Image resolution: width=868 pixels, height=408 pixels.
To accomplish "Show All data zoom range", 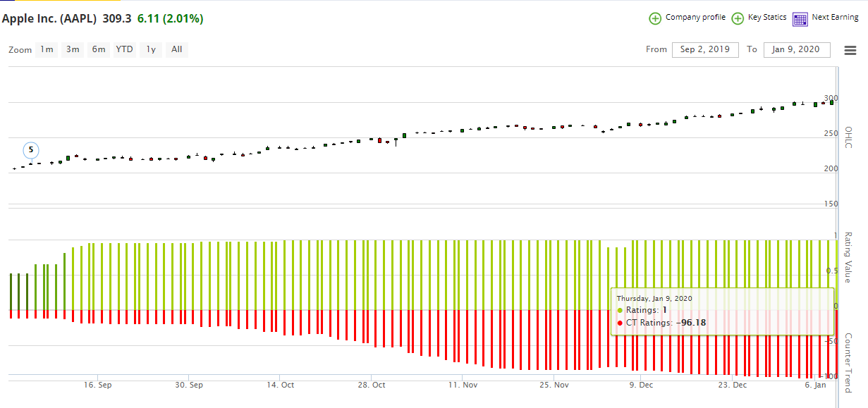I will coord(177,49).
